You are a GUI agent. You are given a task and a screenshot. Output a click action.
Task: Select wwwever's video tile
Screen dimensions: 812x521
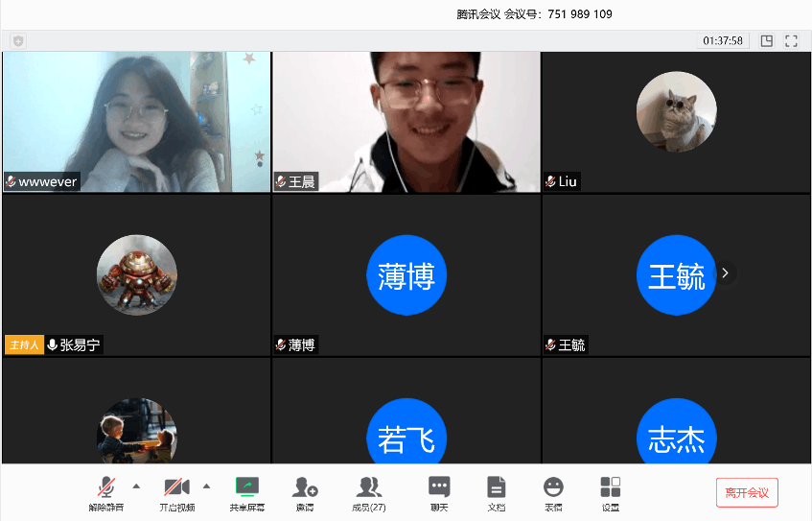point(136,121)
